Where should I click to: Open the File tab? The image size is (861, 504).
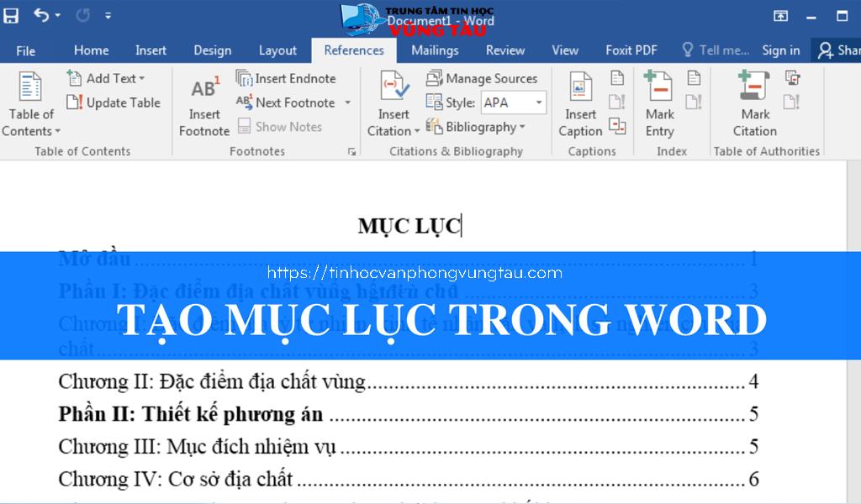click(26, 50)
